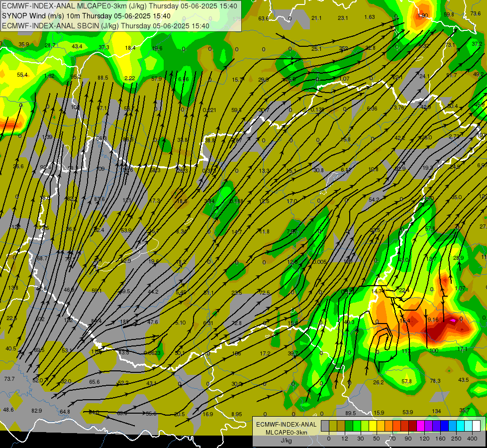Click the map value 8.95
Screen dimensions: 487x448
[237, 414]
